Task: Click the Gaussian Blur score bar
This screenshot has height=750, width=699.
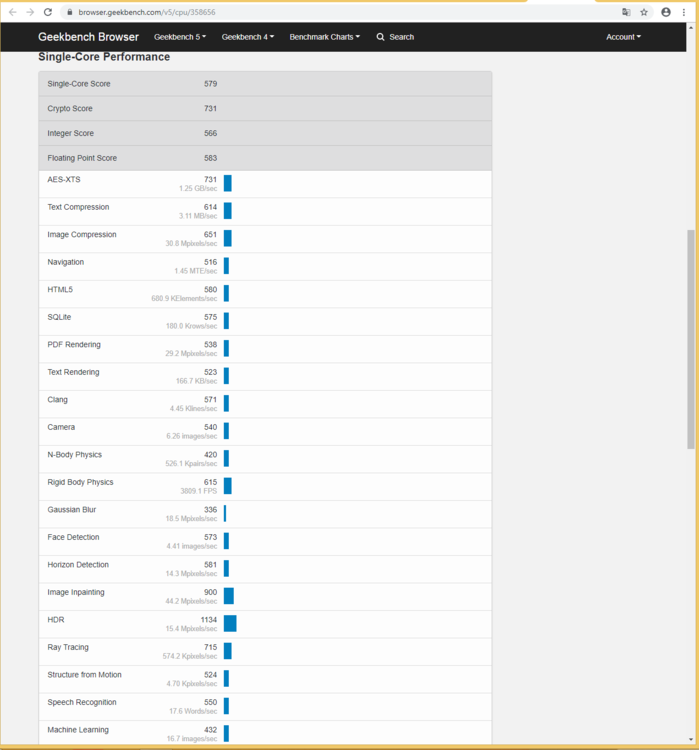Action: [225, 513]
